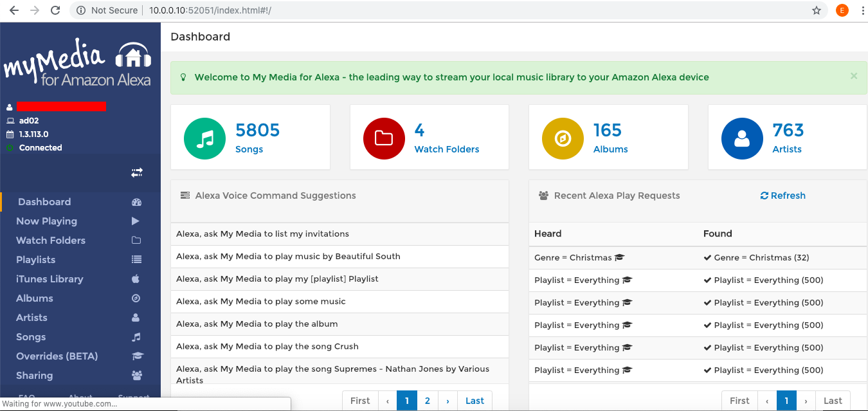Open the 165 Albums link

tap(611, 138)
